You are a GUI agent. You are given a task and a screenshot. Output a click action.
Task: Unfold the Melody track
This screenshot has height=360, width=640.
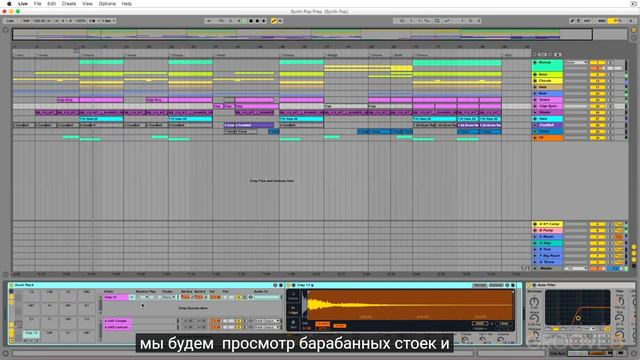click(535, 62)
